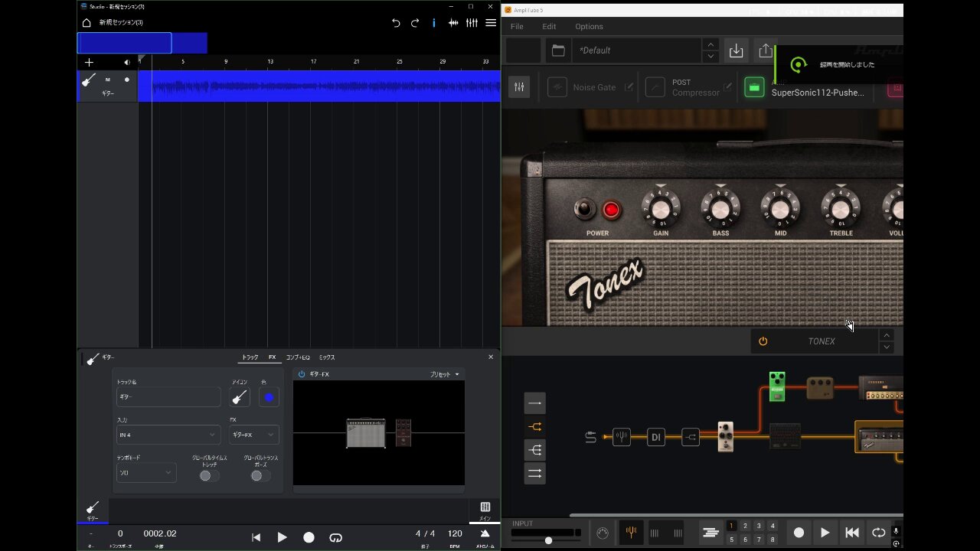Select the amp thumbnail in FX chain
The height and width of the screenshot is (551, 980).
click(x=366, y=433)
